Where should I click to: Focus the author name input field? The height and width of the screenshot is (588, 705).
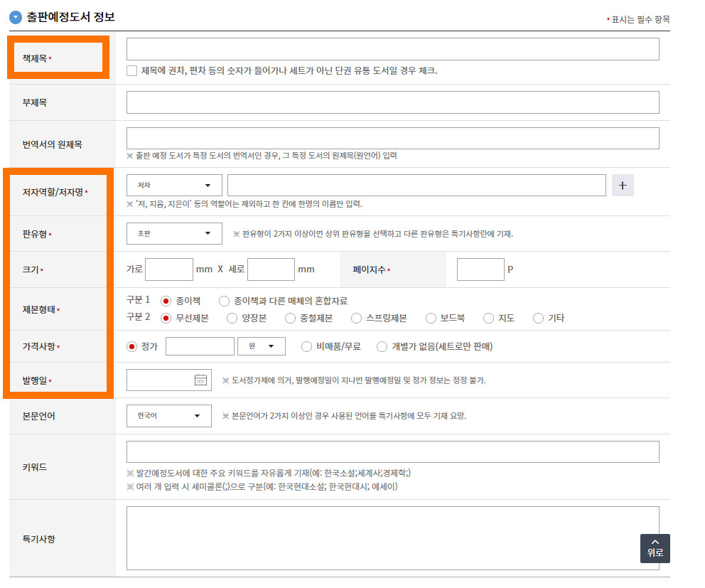416,186
